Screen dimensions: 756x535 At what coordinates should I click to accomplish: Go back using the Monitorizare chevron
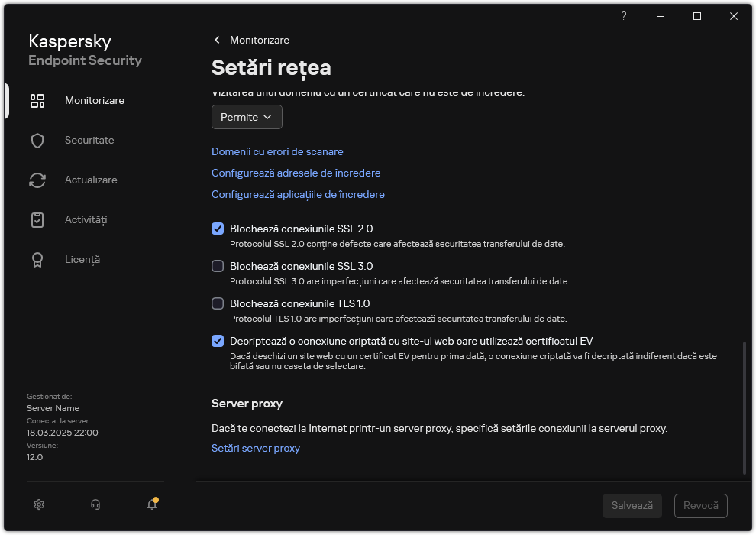click(217, 40)
